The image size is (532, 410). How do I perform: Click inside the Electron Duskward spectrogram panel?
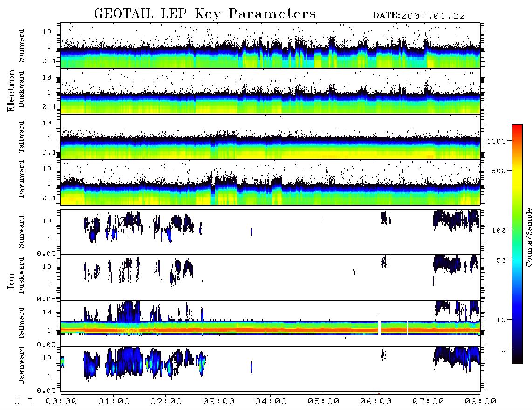coord(270,91)
